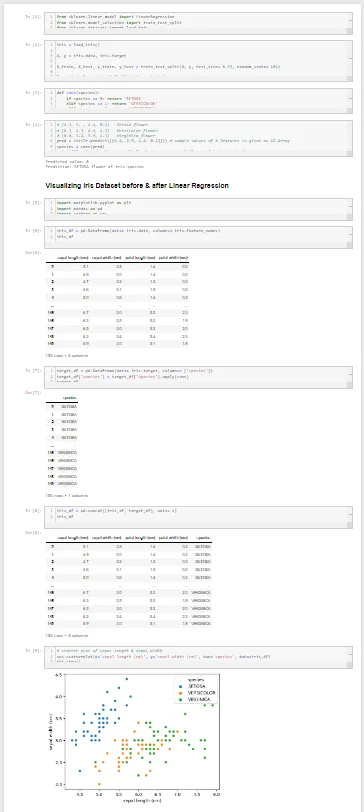Click the '150 rows × 5 columns' summary text

[67, 635]
